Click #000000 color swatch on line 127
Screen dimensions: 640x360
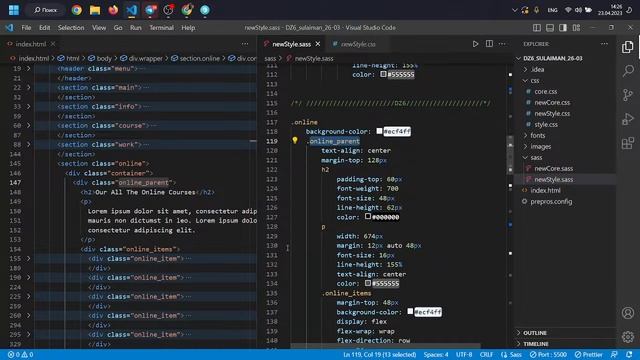[x=368, y=216]
